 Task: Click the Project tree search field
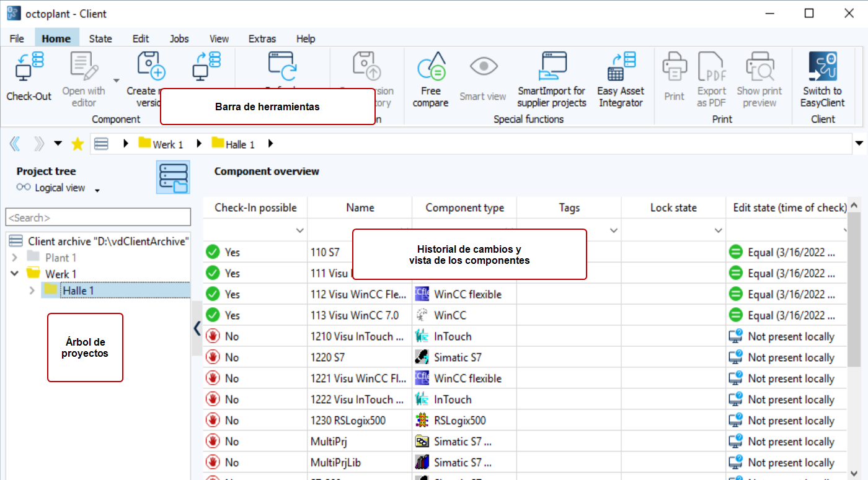pos(98,217)
